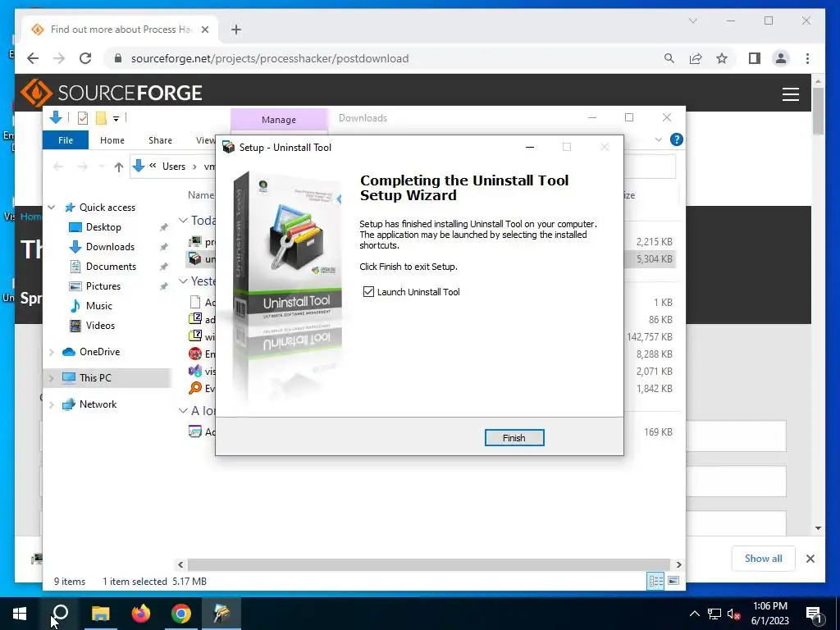This screenshot has width=840, height=630.
Task: Switch to Home ribbon tab
Action: pos(112,139)
